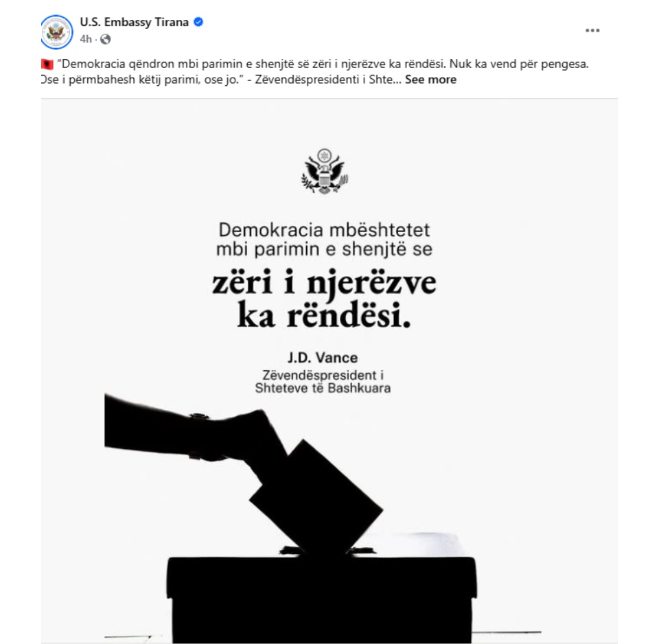
Task: Click the eagle seal in the image
Action: point(325,171)
